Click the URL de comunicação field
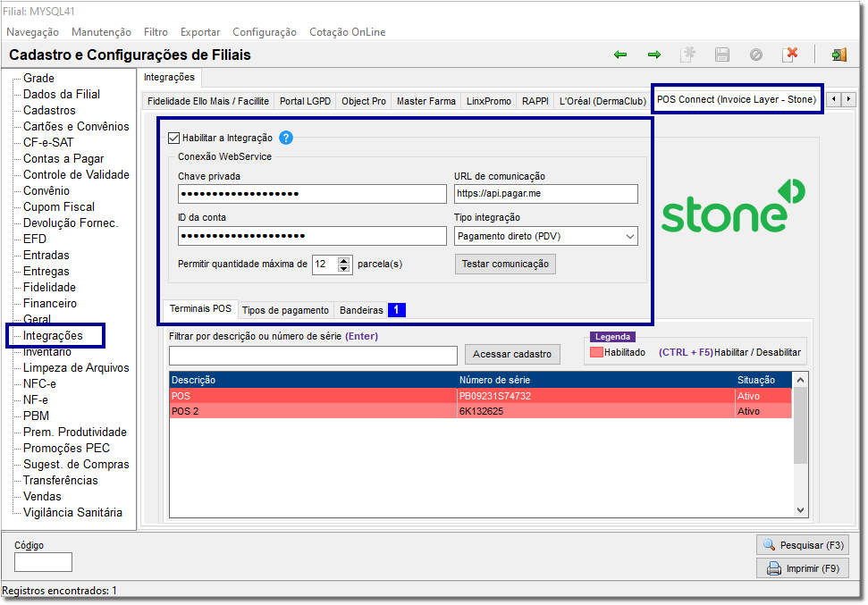The height and width of the screenshot is (605, 868). 546,194
